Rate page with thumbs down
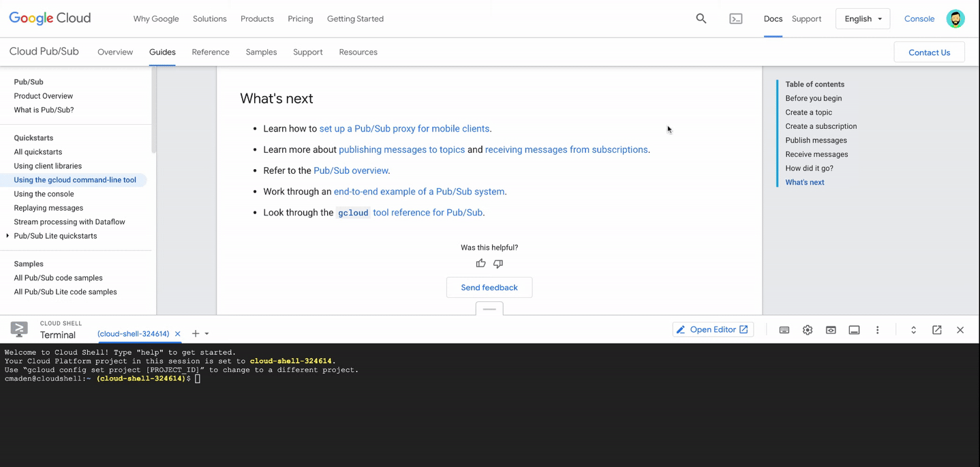The image size is (980, 467). pyautogui.click(x=498, y=263)
